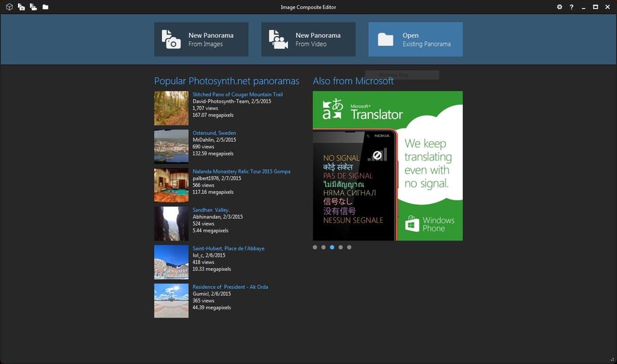Open Stitched Pano of Cougar Mountain Trail link
The height and width of the screenshot is (364, 617).
237,94
